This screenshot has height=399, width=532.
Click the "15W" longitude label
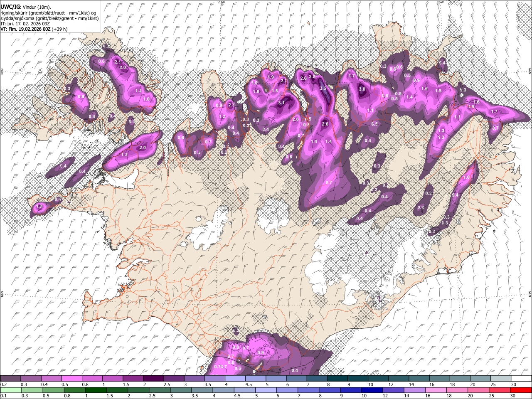point(440,2)
